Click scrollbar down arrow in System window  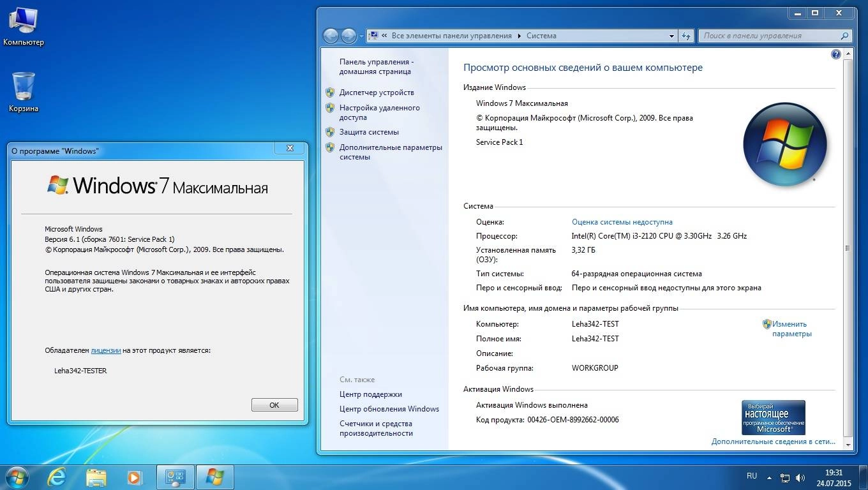point(848,445)
